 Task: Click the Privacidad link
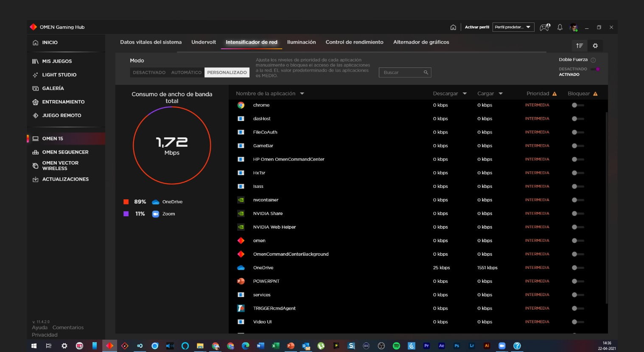click(x=45, y=335)
